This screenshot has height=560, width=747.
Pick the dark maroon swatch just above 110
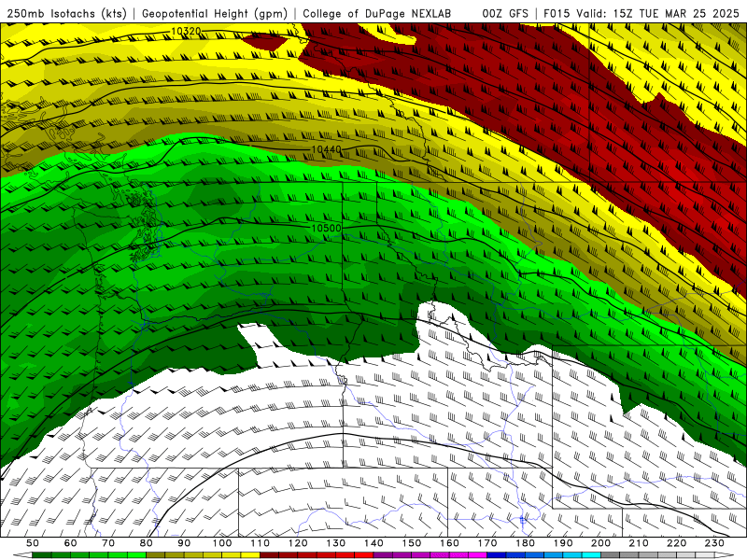(x=269, y=555)
